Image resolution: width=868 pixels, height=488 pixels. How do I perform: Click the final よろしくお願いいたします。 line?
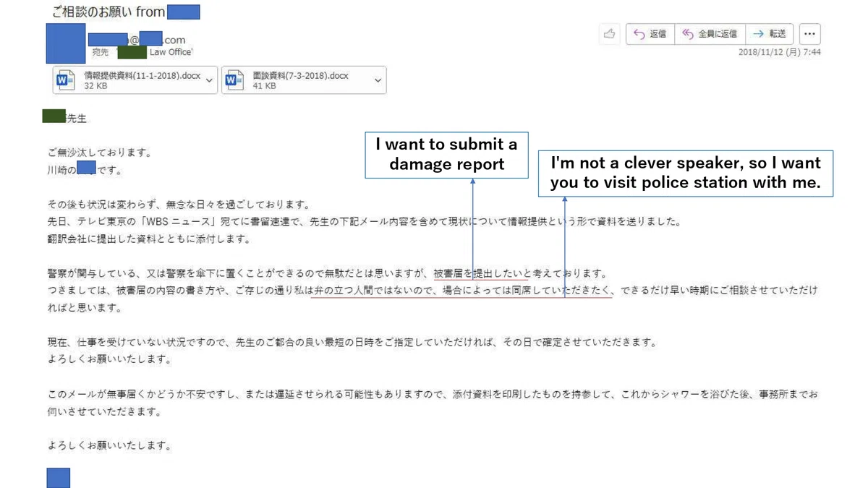coord(110,445)
